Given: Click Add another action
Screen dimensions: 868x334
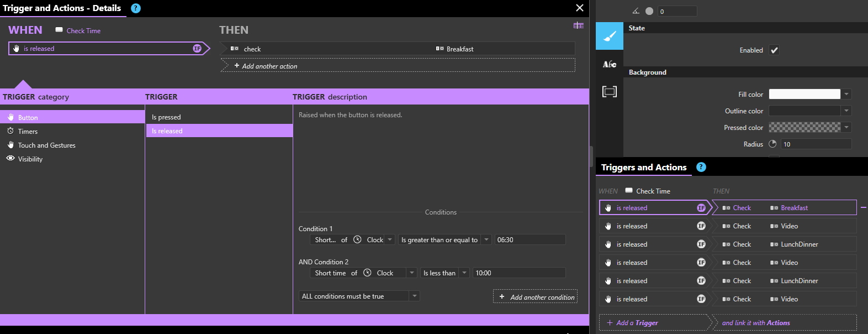Looking at the screenshot, I should pos(398,66).
